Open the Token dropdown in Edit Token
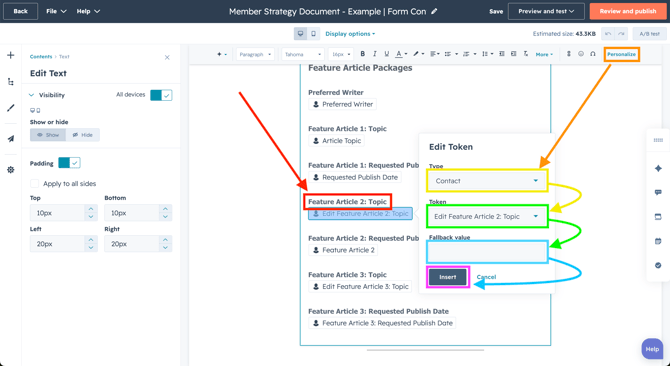Image resolution: width=670 pixels, height=366 pixels. click(487, 217)
